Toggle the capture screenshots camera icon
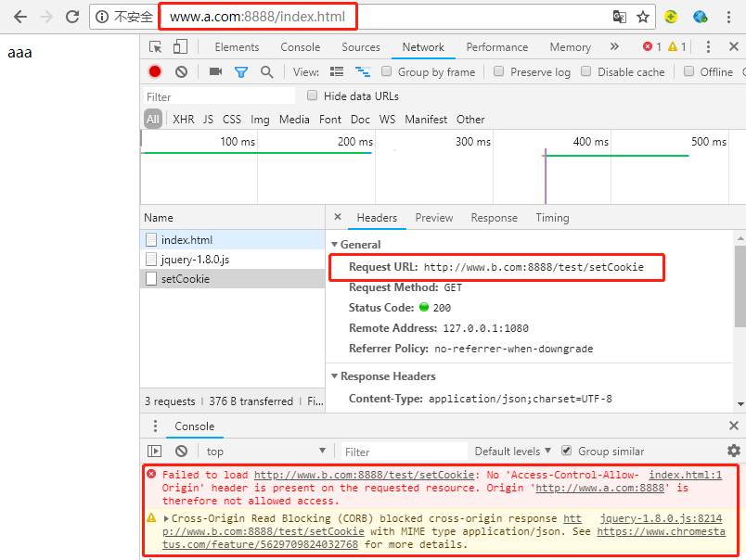Image resolution: width=746 pixels, height=560 pixels. coord(215,71)
